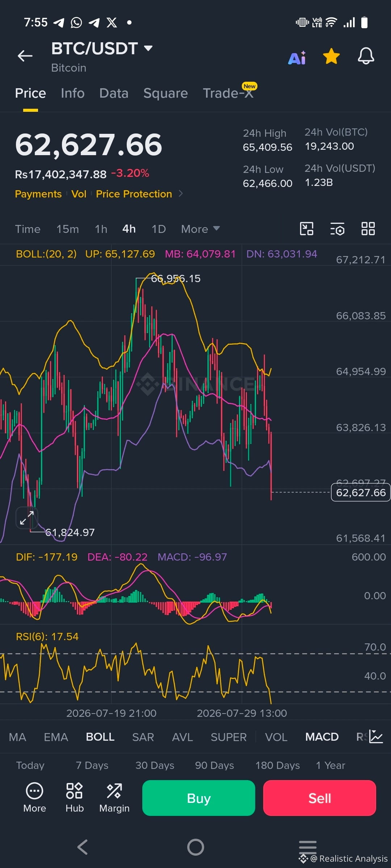Tap the chart high label 66,956.15

pyautogui.click(x=176, y=278)
